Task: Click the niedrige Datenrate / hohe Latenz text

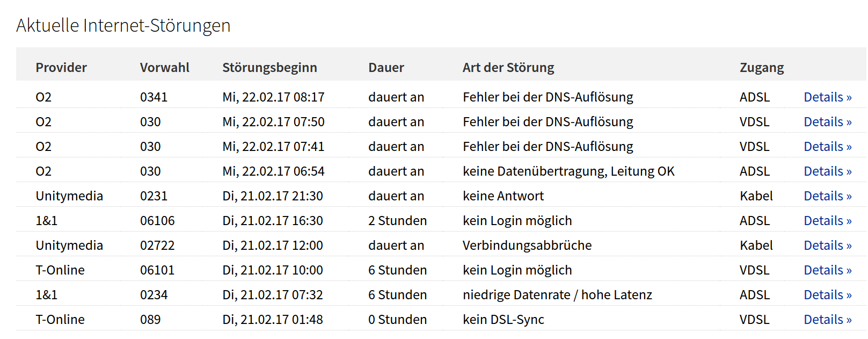Action: (x=557, y=295)
